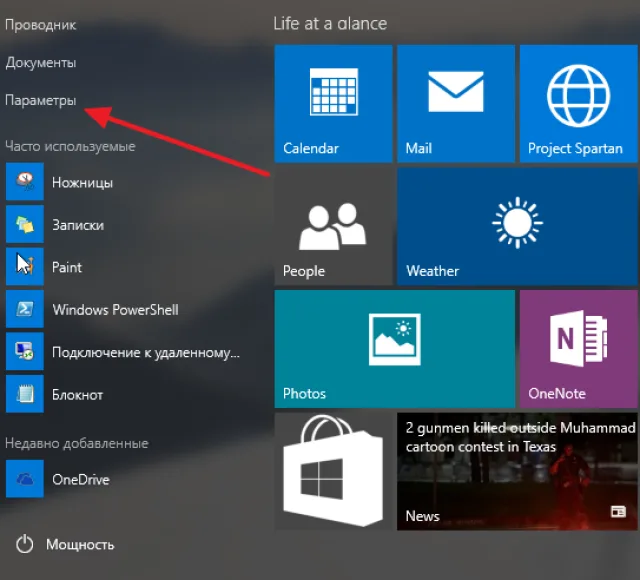Launch Project Spartan browser tile

coord(578,104)
